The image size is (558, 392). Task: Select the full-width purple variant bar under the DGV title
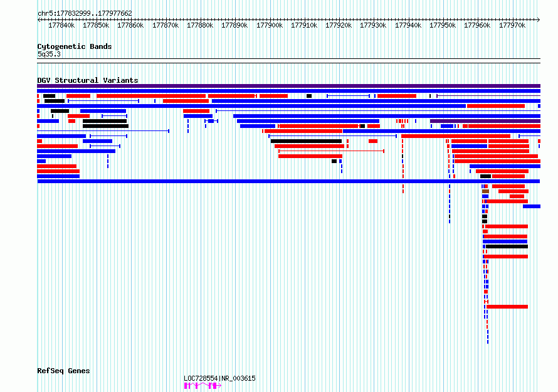click(288, 86)
